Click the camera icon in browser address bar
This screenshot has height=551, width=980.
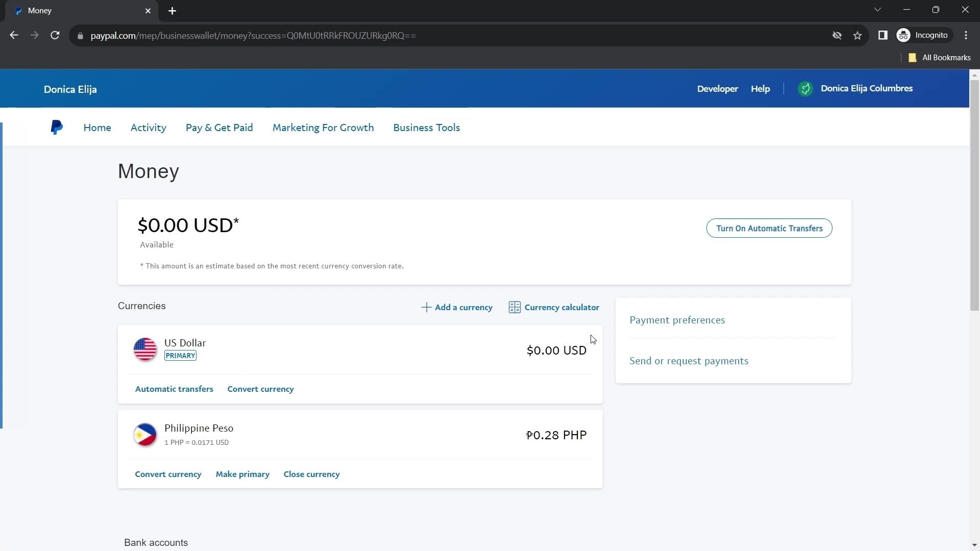click(x=838, y=35)
